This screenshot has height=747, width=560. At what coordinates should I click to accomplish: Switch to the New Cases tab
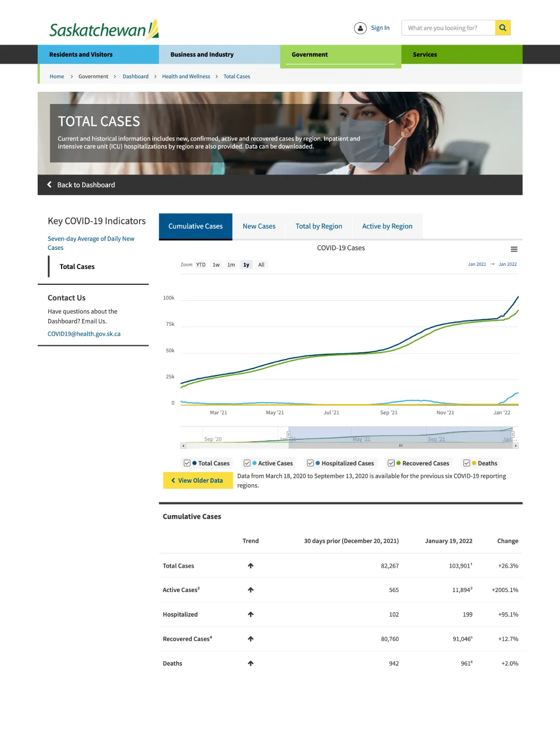(259, 226)
